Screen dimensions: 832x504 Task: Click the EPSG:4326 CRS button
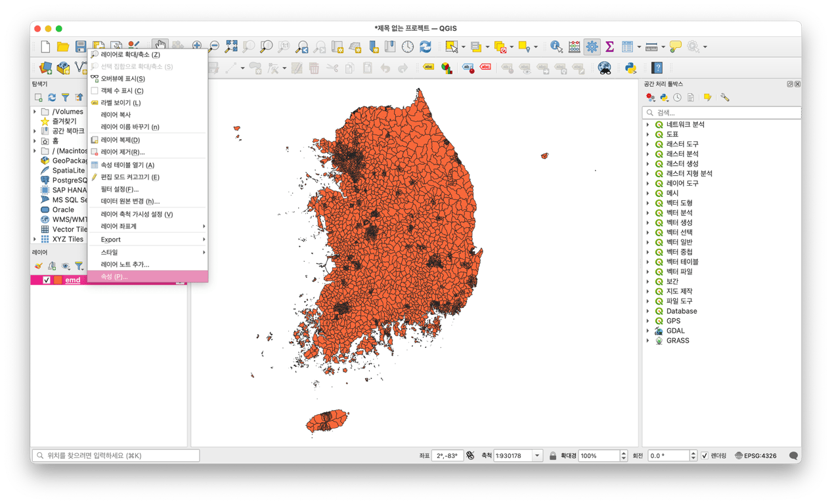[755, 455]
